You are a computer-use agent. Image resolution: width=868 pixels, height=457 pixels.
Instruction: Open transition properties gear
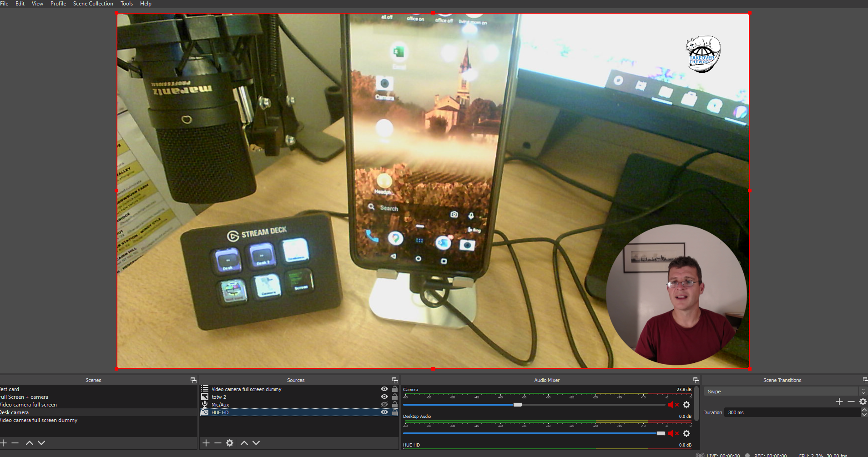click(863, 402)
